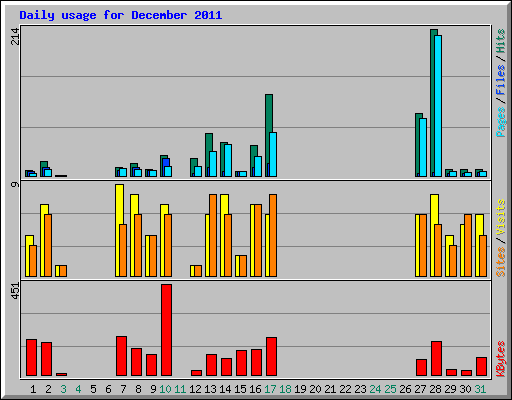
Task: Click day label 30 on the axis
Action: (x=465, y=389)
